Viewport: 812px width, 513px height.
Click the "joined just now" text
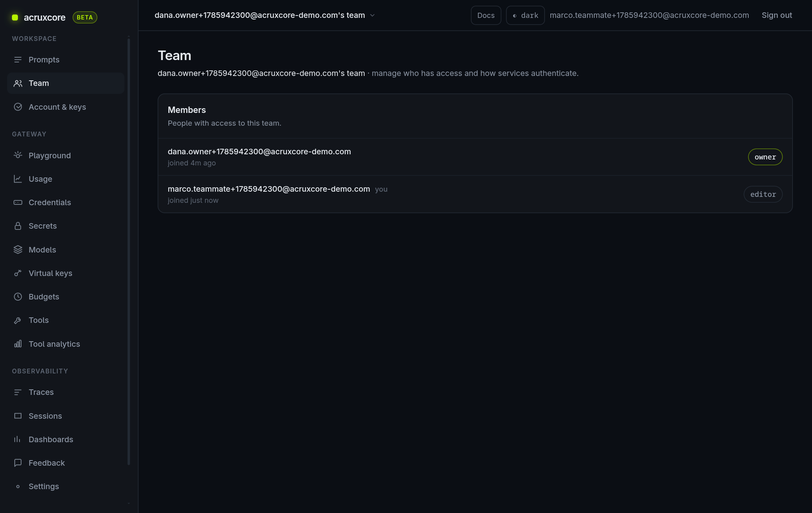coord(193,200)
